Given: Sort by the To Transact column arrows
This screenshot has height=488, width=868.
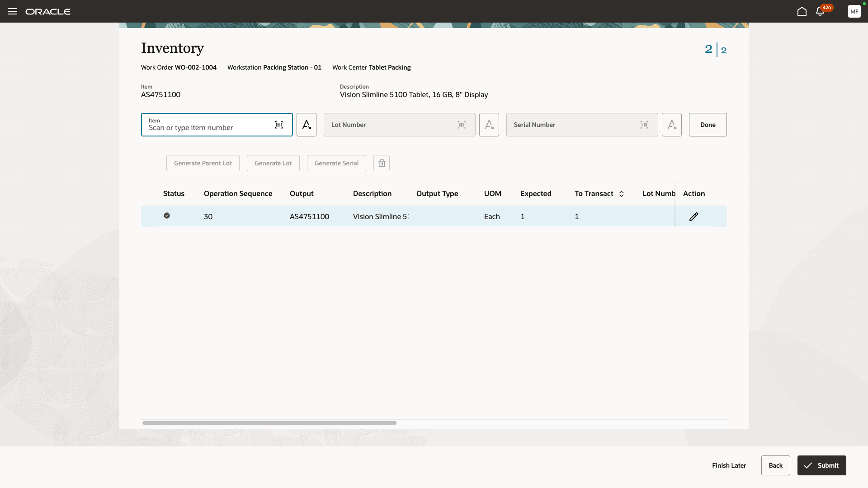Looking at the screenshot, I should coord(622,194).
